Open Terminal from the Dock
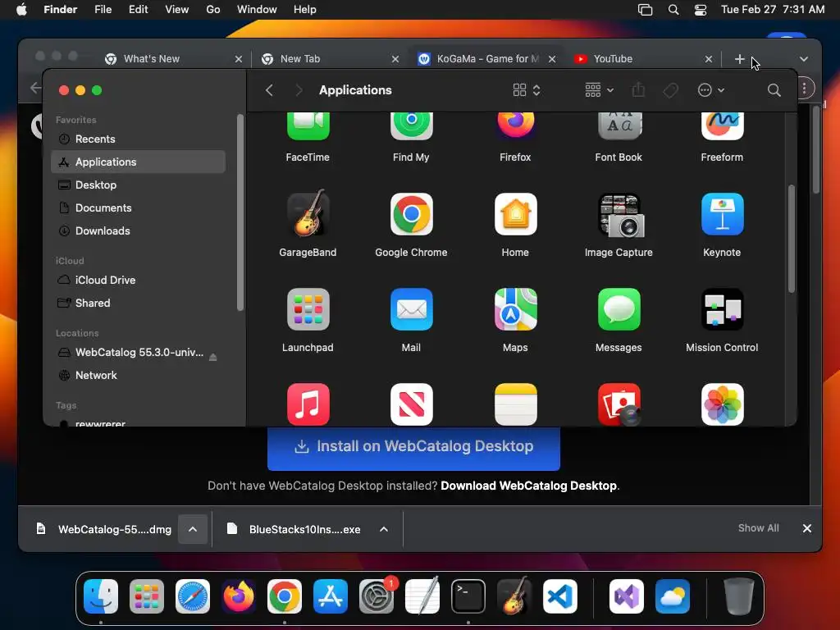Image resolution: width=840 pixels, height=630 pixels. 468,596
